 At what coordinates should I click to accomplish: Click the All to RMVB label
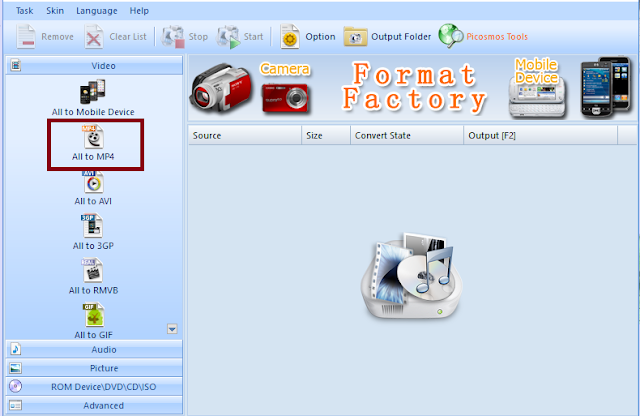[x=93, y=290]
